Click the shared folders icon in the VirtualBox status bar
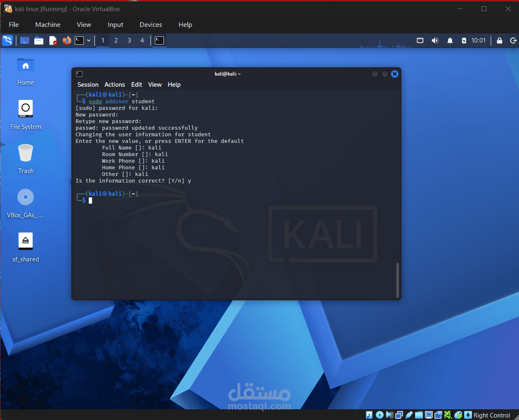The width and height of the screenshot is (519, 420). (419, 415)
